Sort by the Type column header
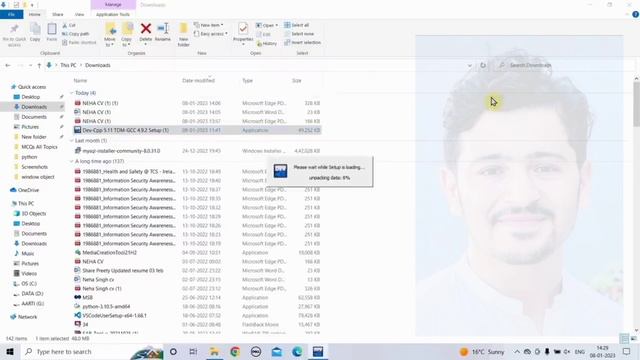640x360 pixels. click(x=248, y=80)
